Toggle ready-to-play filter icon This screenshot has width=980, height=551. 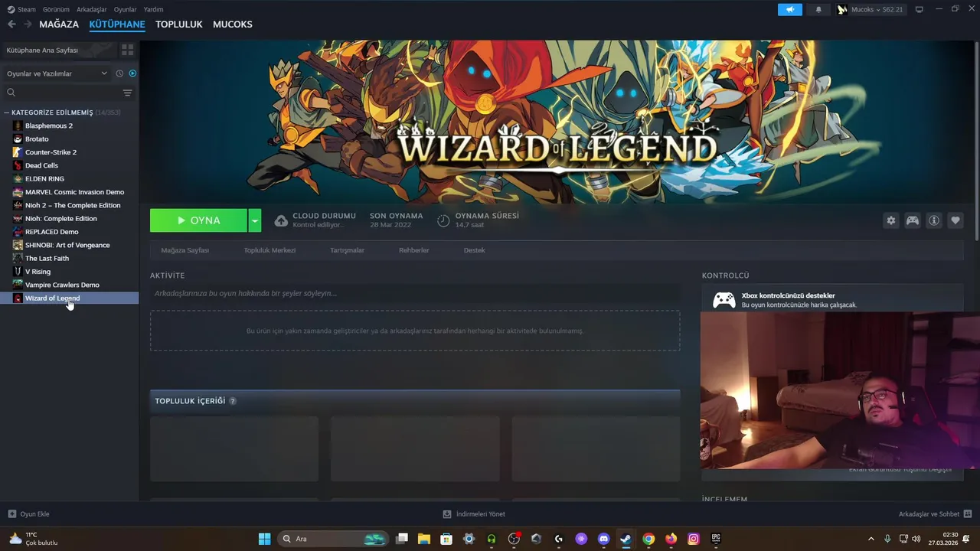(132, 73)
